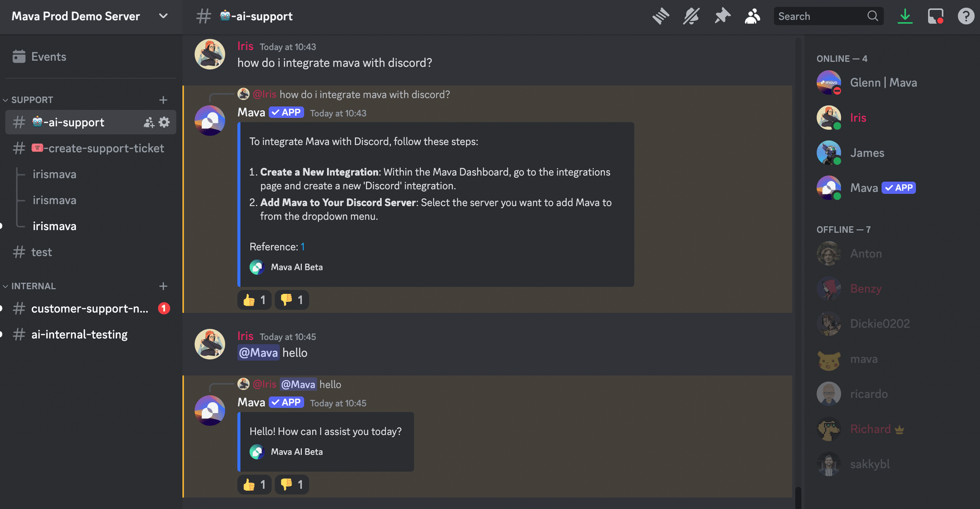
Task: Open the pinned messages panel
Action: pyautogui.click(x=722, y=16)
